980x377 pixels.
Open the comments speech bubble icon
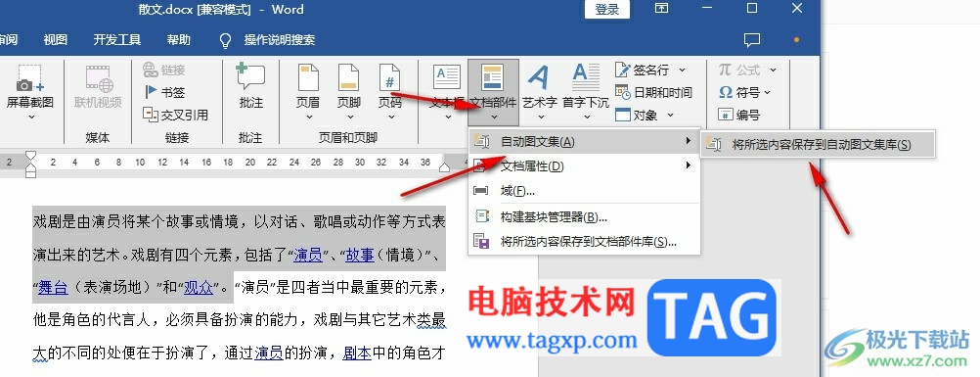pos(752,40)
